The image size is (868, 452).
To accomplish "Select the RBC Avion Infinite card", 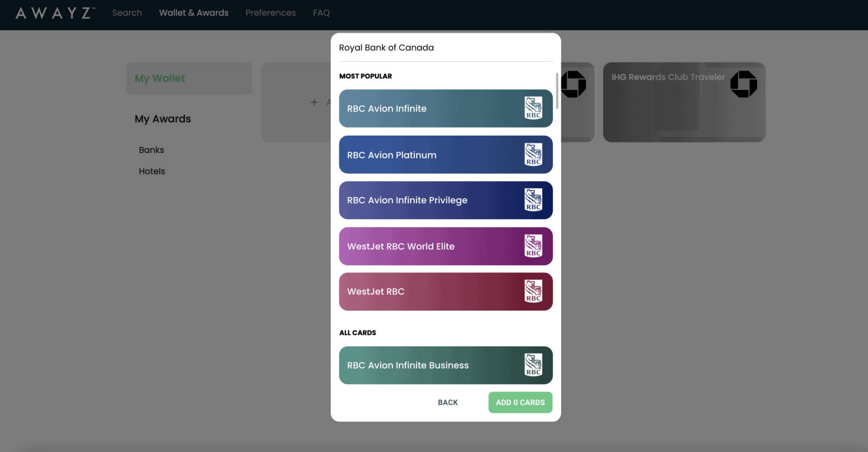I will pyautogui.click(x=446, y=109).
